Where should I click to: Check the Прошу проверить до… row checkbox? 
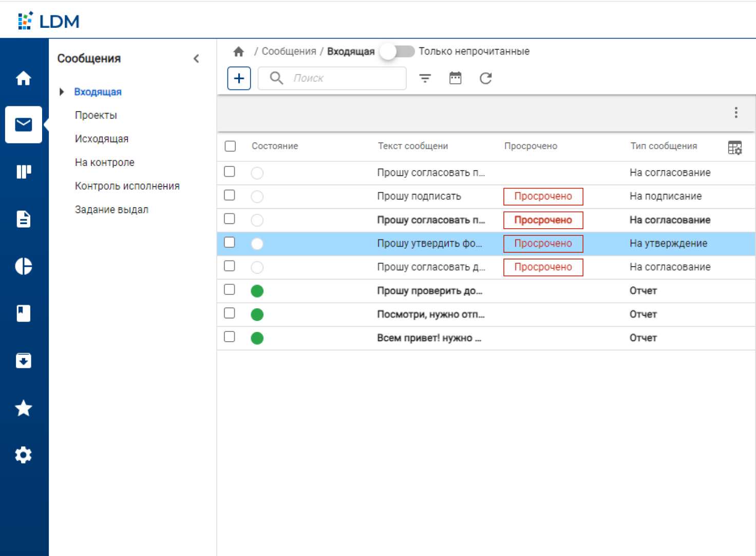click(x=230, y=290)
